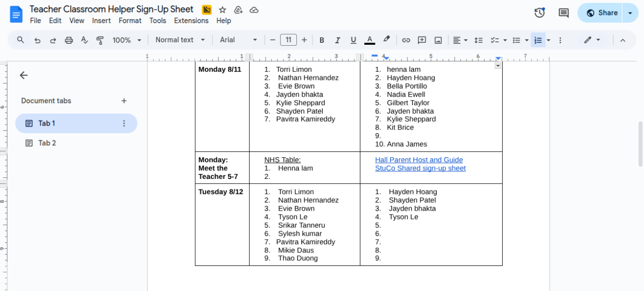644x291 pixels.
Task: Activate the paint format tool
Action: pyautogui.click(x=100, y=40)
